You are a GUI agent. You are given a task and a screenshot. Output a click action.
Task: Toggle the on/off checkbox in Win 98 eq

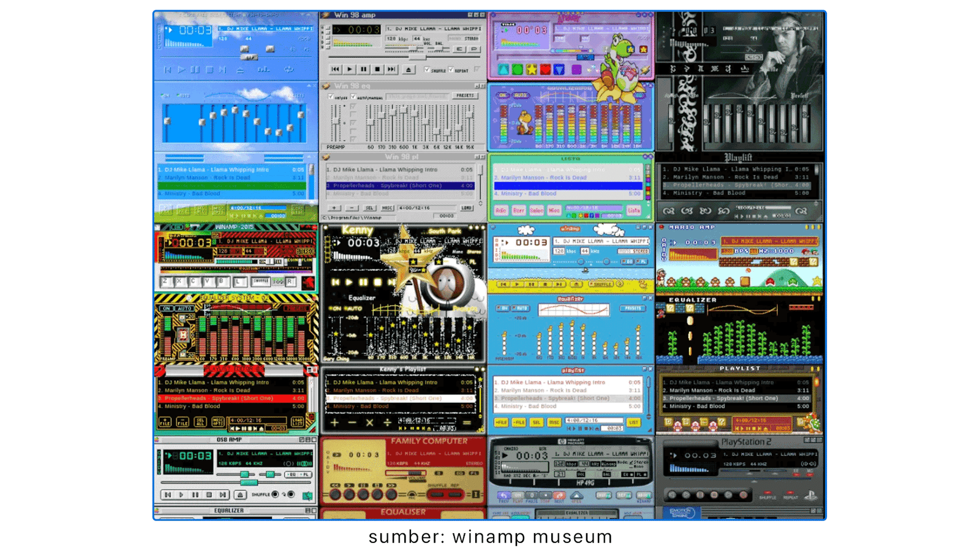coord(331,96)
